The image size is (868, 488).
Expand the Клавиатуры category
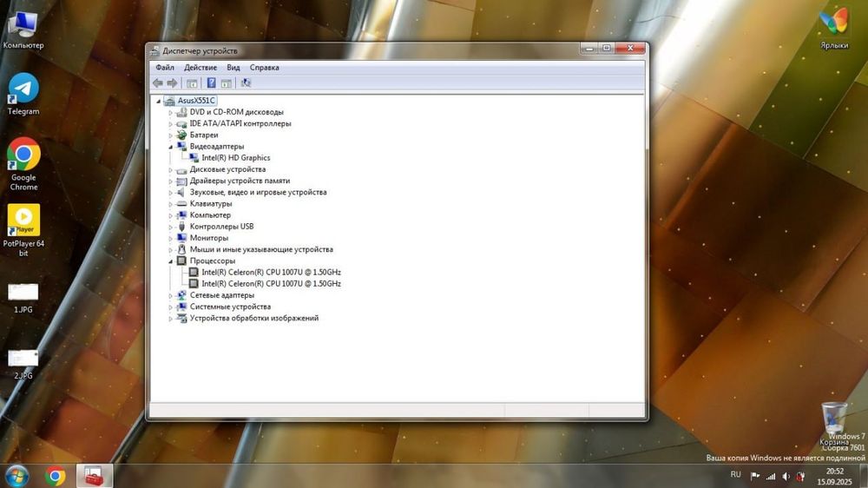click(170, 204)
